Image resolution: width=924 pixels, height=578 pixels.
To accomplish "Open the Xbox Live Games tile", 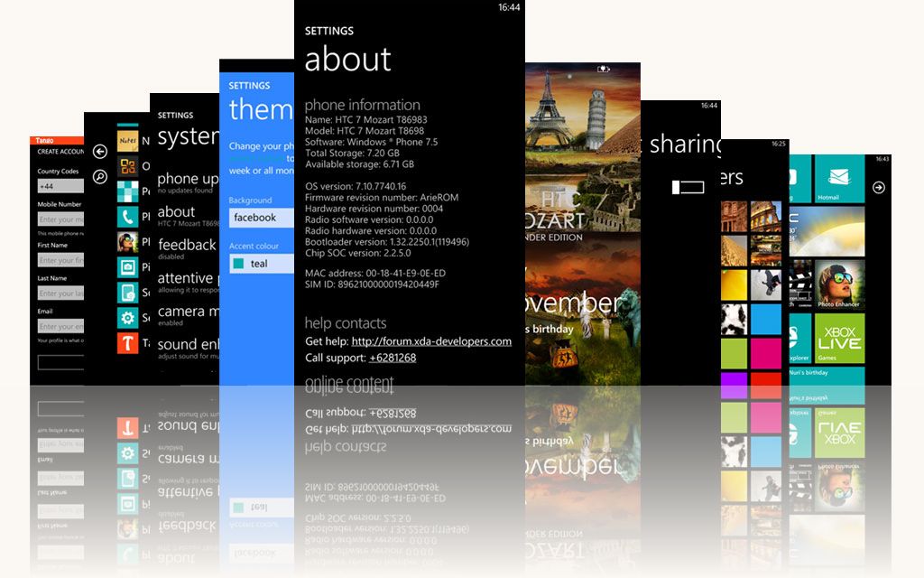I will pyautogui.click(x=839, y=338).
